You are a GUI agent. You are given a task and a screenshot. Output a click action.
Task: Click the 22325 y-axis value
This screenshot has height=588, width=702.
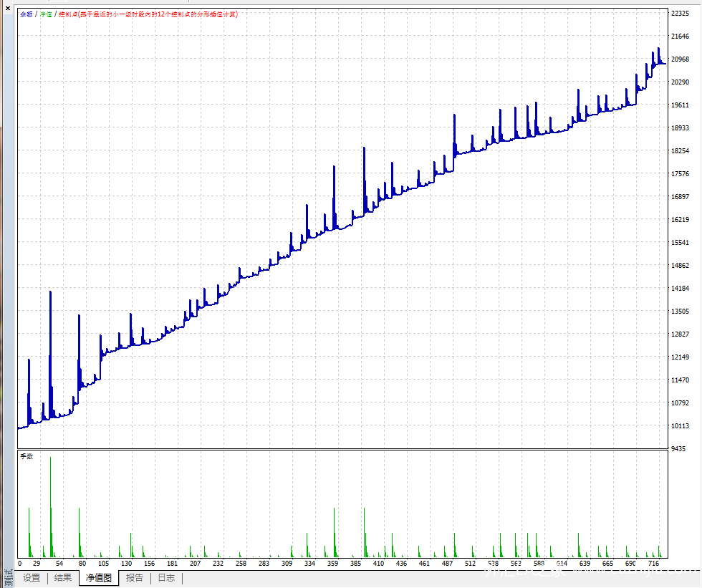pyautogui.click(x=680, y=14)
